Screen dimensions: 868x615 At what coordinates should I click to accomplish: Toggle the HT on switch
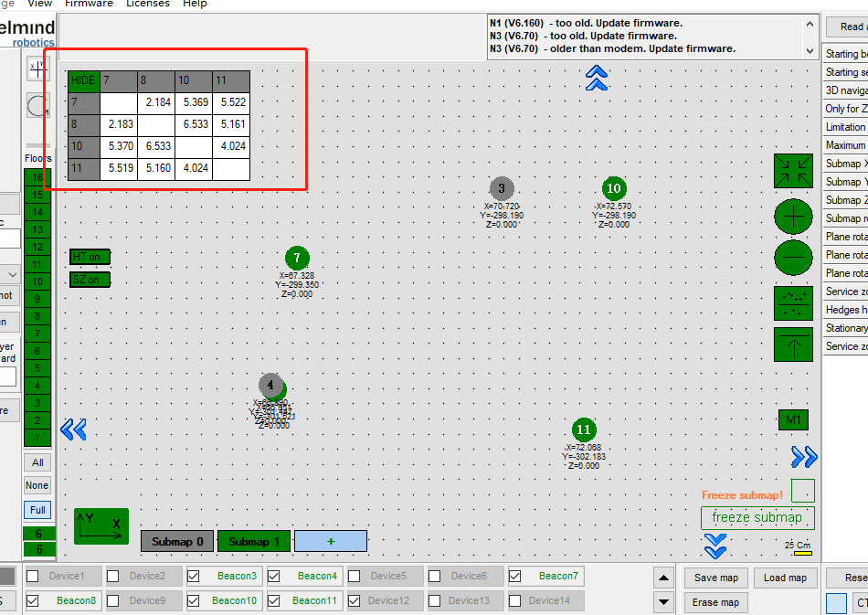point(90,257)
